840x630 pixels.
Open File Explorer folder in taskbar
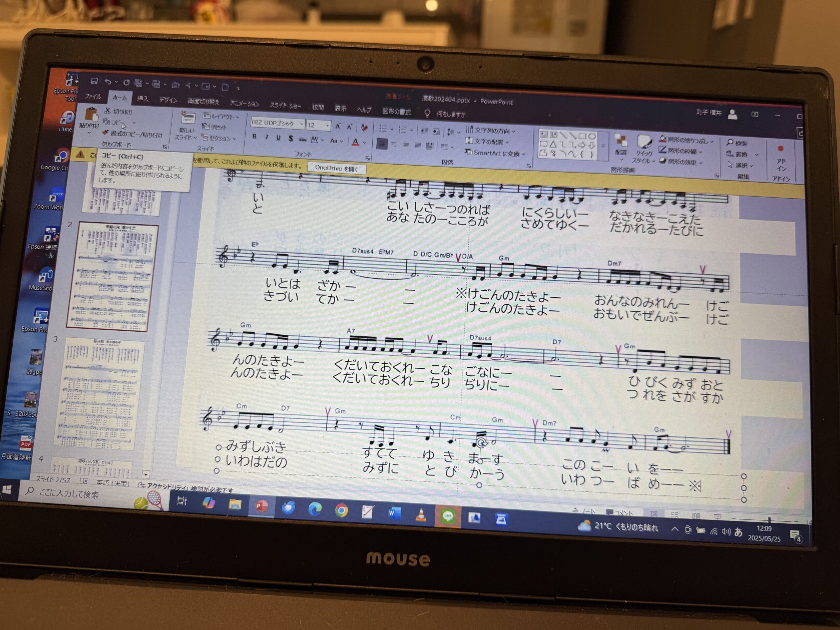[235, 505]
